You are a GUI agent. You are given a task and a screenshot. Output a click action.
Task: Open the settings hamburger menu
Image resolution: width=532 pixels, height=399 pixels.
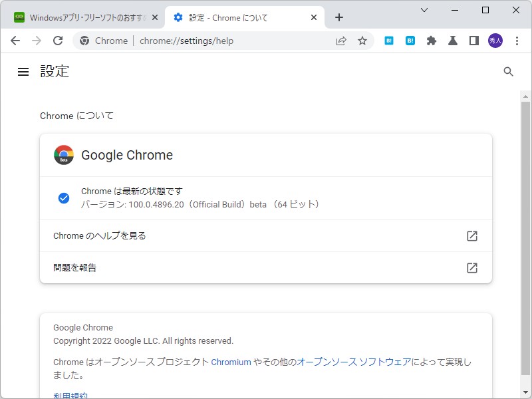tap(23, 72)
